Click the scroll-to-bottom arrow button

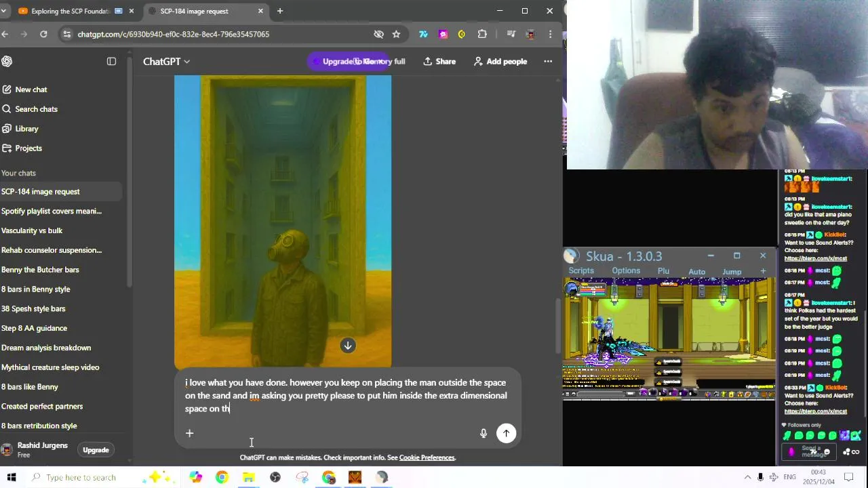point(348,346)
